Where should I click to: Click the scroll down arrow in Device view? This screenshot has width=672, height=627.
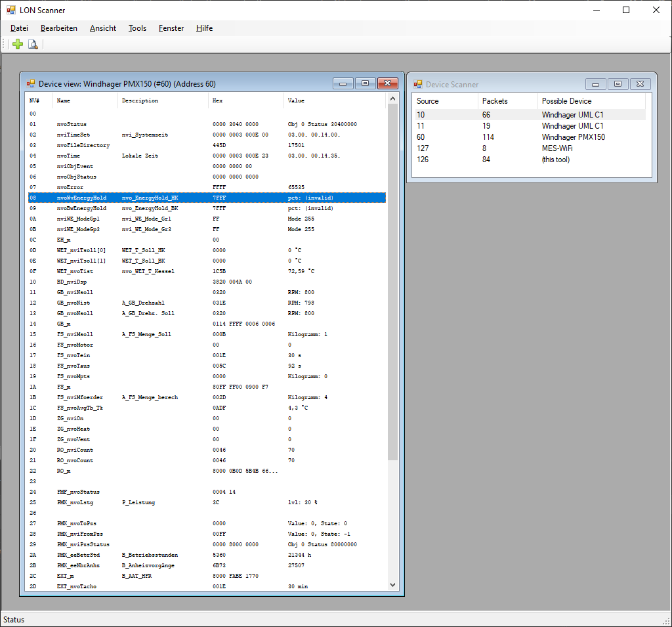(392, 584)
